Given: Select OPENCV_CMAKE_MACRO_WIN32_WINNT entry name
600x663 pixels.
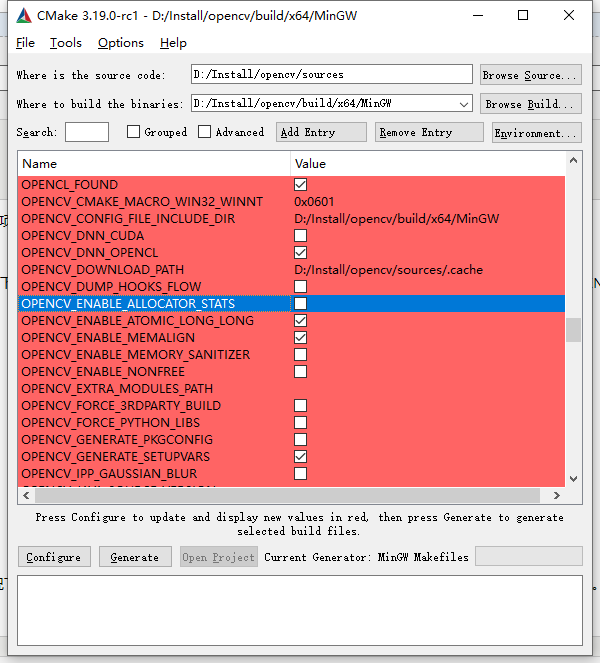Looking at the screenshot, I should click(x=142, y=202).
